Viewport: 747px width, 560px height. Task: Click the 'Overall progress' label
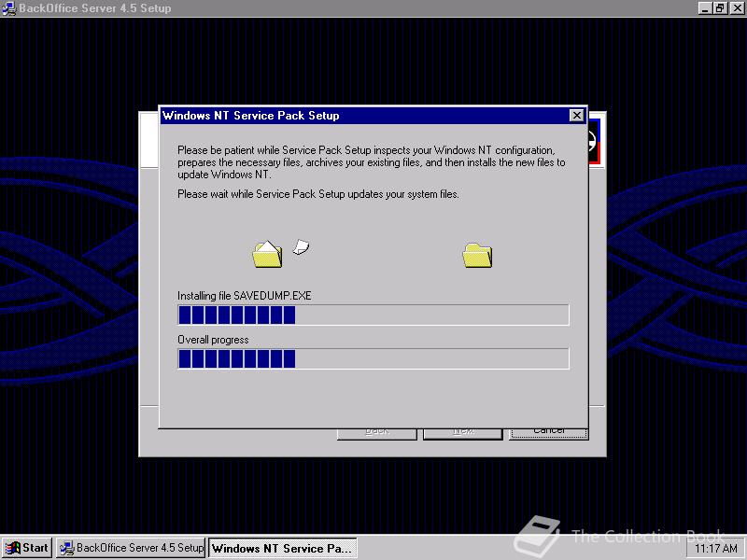click(213, 340)
